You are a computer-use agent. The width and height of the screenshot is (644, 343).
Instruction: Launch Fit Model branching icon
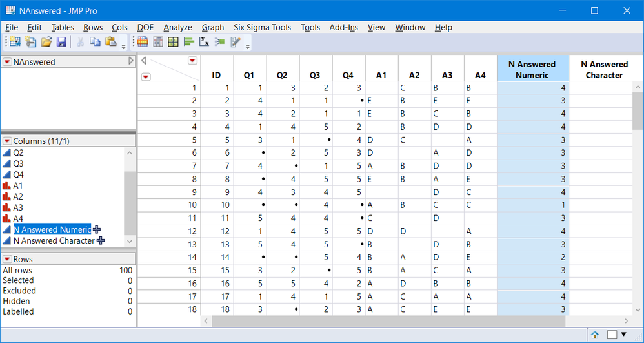[x=220, y=41]
